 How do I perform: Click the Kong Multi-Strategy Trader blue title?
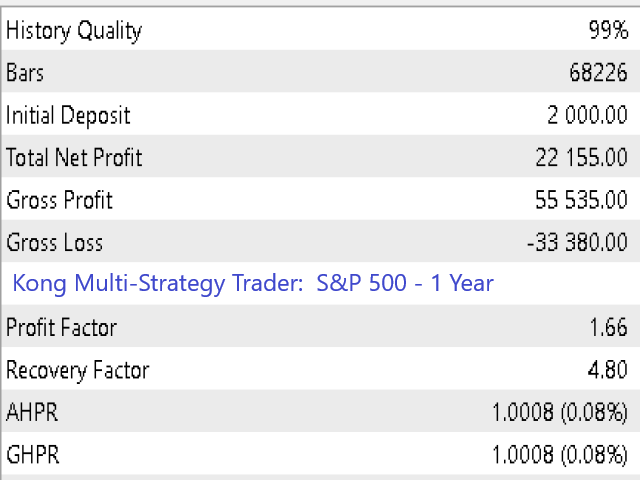tap(253, 284)
